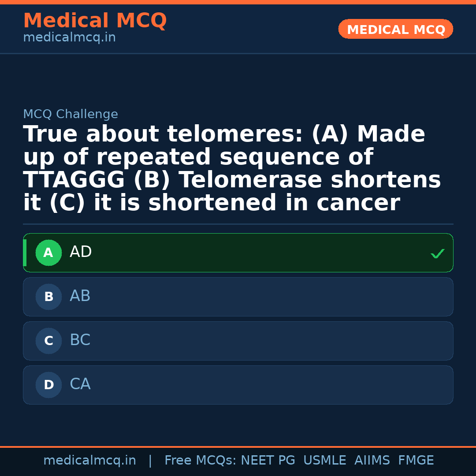Visit medicalmcq.in from the header

[69, 37]
